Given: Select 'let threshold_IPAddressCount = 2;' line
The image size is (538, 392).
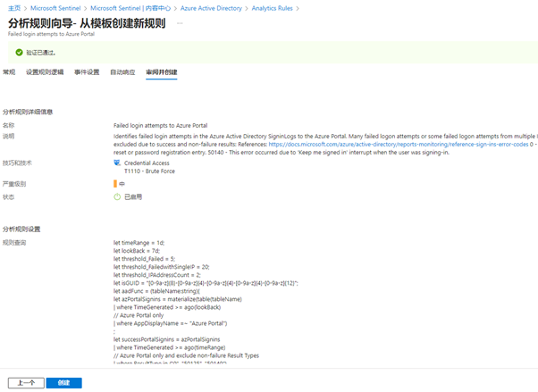Looking at the screenshot, I should pos(157,275).
